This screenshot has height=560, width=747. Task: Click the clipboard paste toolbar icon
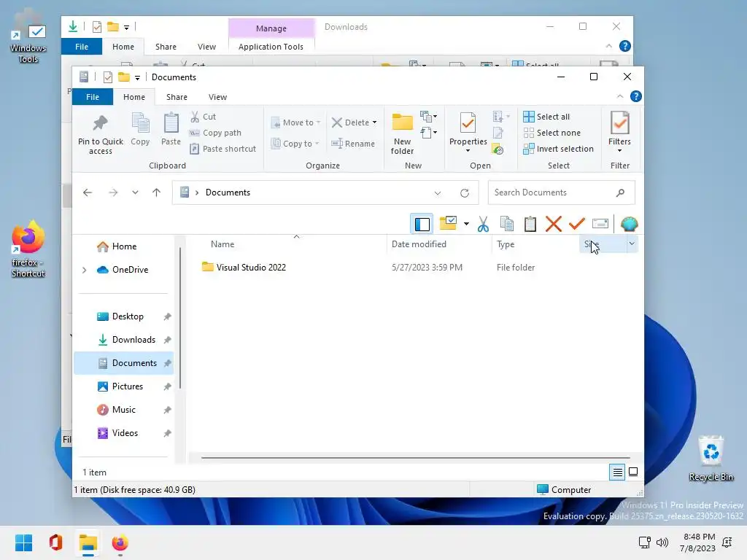pyautogui.click(x=530, y=224)
